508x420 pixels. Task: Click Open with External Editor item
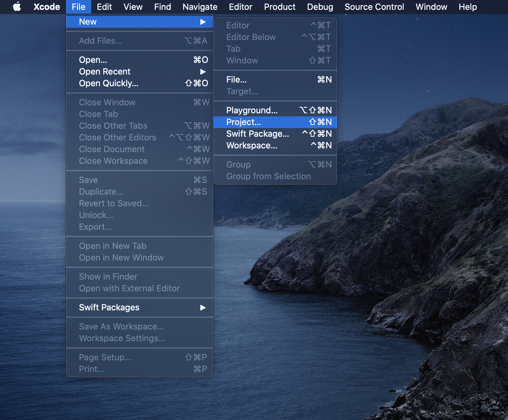[140, 289]
